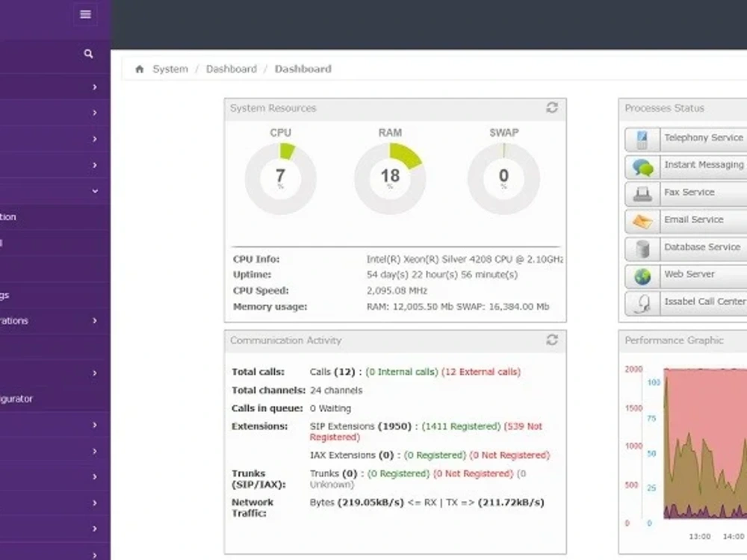Open Dashboard from the breadcrumb trail
Viewport: 747px width, 560px height.
pyautogui.click(x=232, y=69)
